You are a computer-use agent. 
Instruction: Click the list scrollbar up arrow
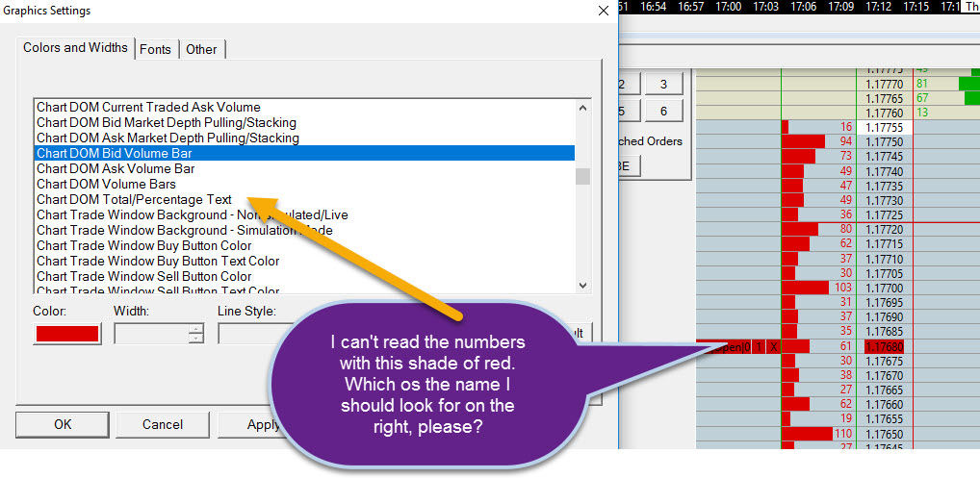pos(582,108)
